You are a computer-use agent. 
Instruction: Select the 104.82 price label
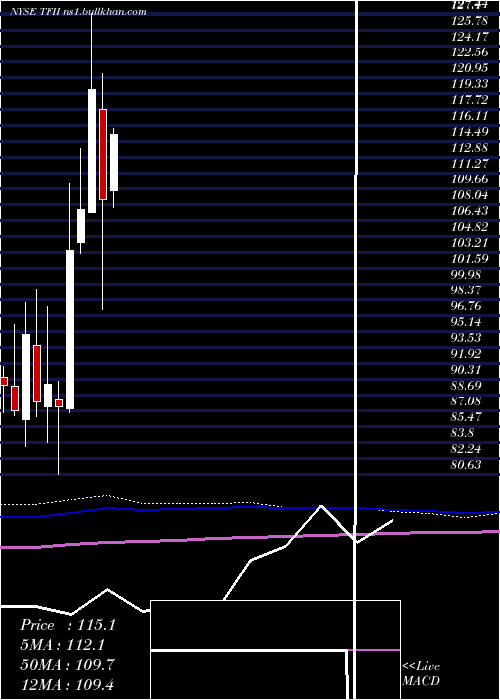point(470,227)
